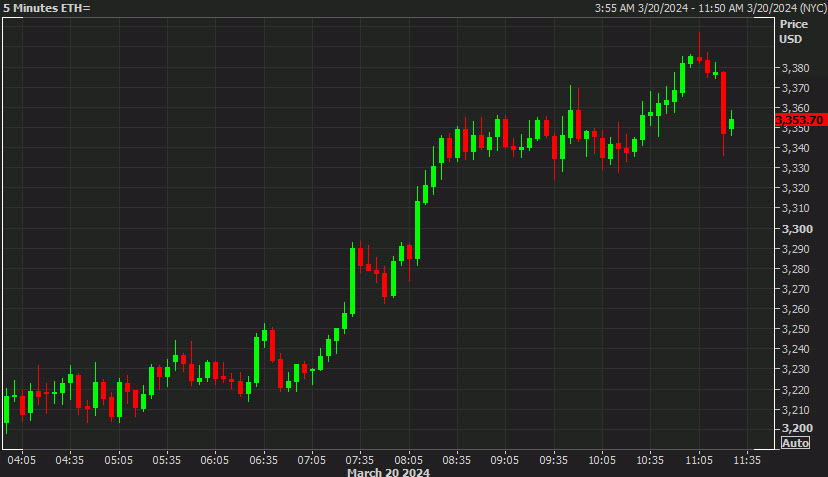Select the 08:05 time axis label
This screenshot has height=477, width=828.
408,461
